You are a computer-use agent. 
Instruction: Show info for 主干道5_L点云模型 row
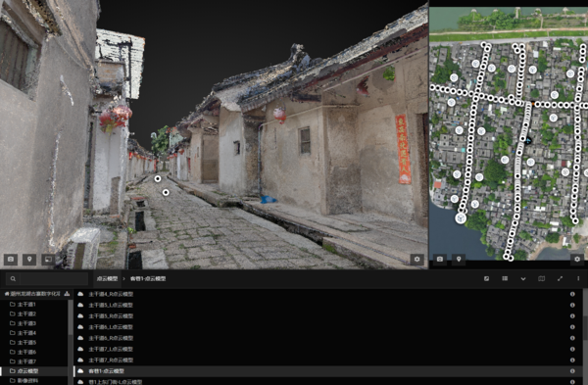click(x=572, y=305)
